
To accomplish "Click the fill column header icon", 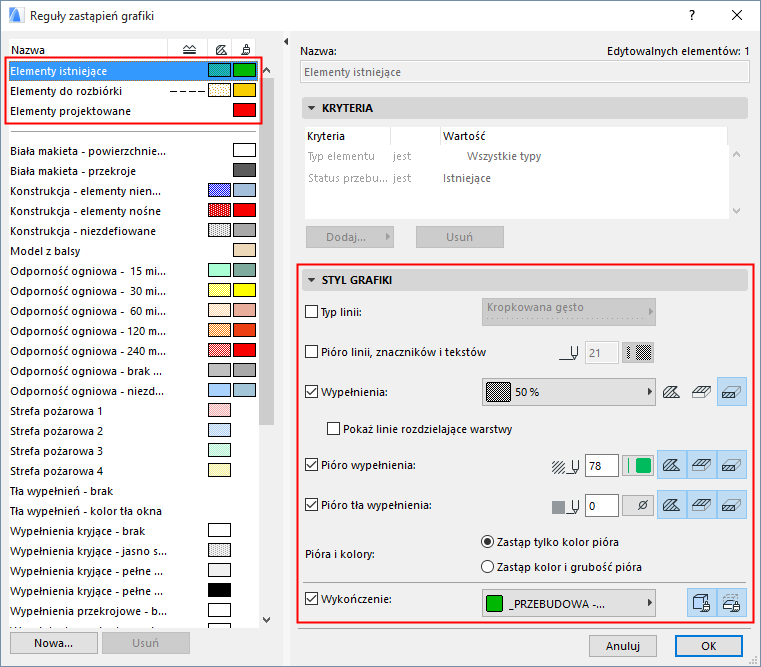I will (221, 50).
